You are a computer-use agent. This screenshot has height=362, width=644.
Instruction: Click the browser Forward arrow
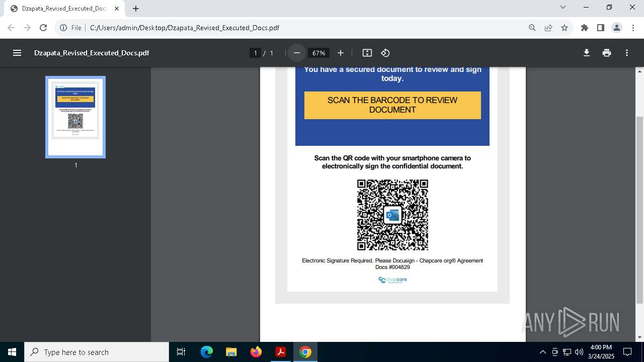coord(27,28)
